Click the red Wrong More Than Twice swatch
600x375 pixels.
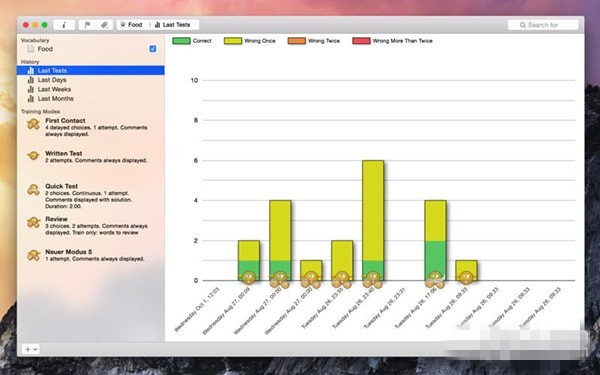[x=362, y=41]
